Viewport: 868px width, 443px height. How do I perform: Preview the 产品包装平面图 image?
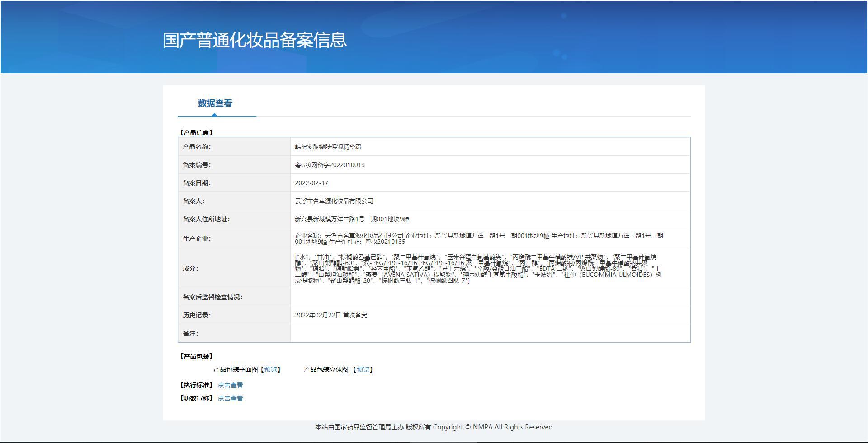270,369
